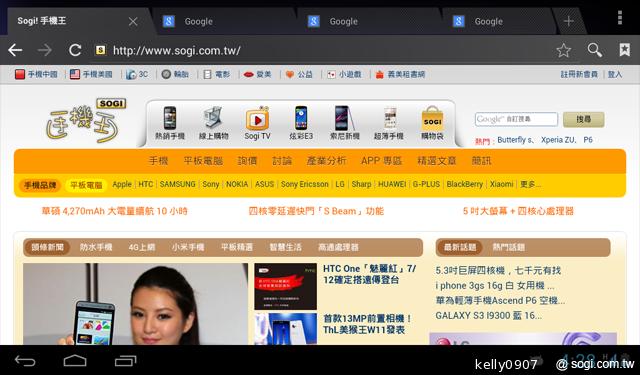Click the 註冊新會員 link
This screenshot has height=375, width=640.
579,74
